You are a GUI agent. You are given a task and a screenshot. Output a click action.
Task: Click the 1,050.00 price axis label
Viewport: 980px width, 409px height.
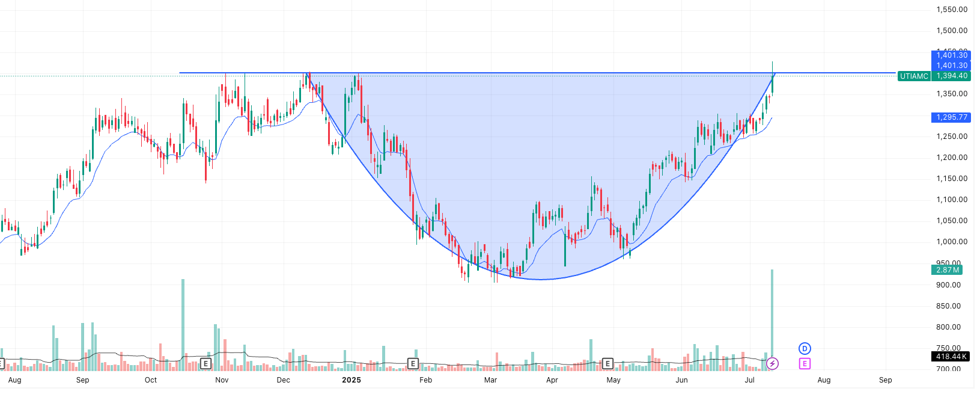(x=952, y=221)
